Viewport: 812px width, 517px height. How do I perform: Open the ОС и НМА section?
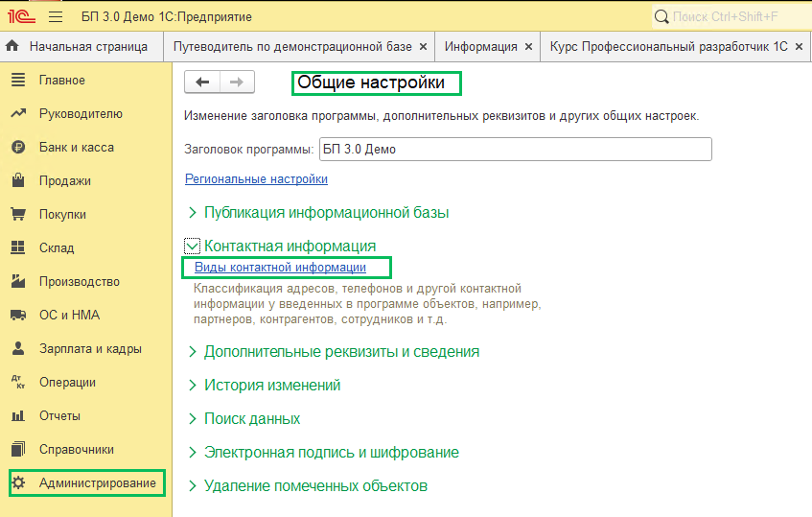coord(69,315)
